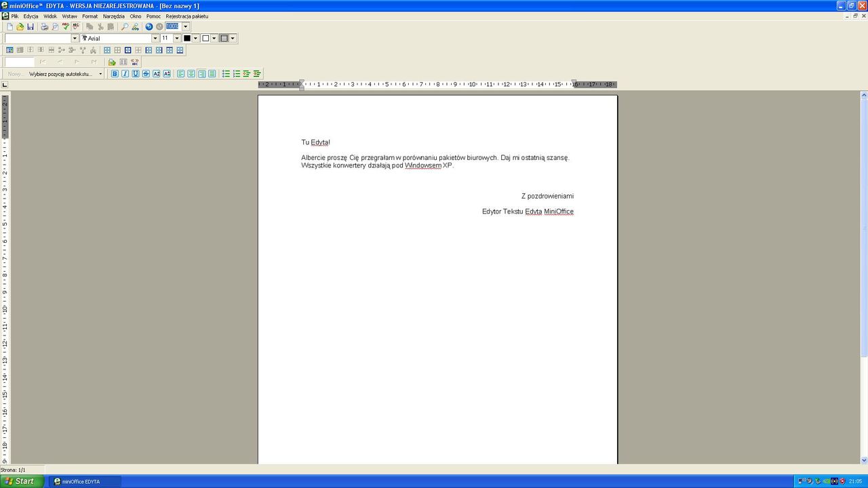Click the red security shield tray icon
The width and height of the screenshot is (868, 488).
pyautogui.click(x=842, y=481)
